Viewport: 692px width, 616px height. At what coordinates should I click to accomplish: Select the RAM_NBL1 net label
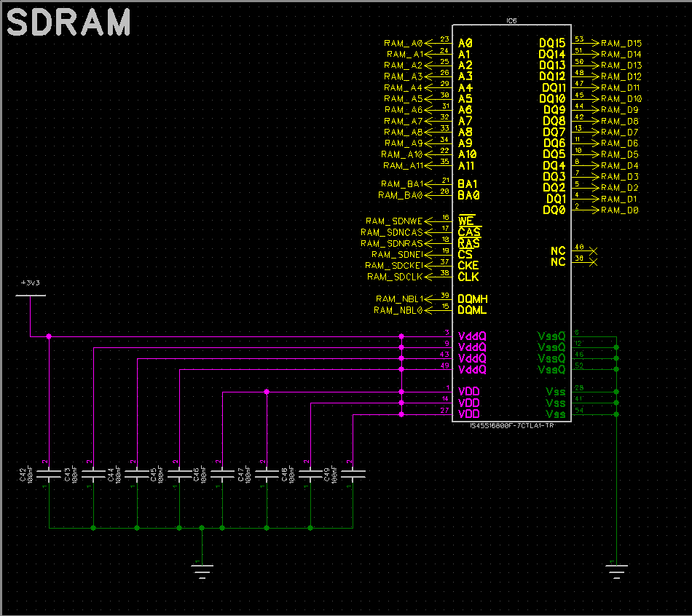click(399, 299)
